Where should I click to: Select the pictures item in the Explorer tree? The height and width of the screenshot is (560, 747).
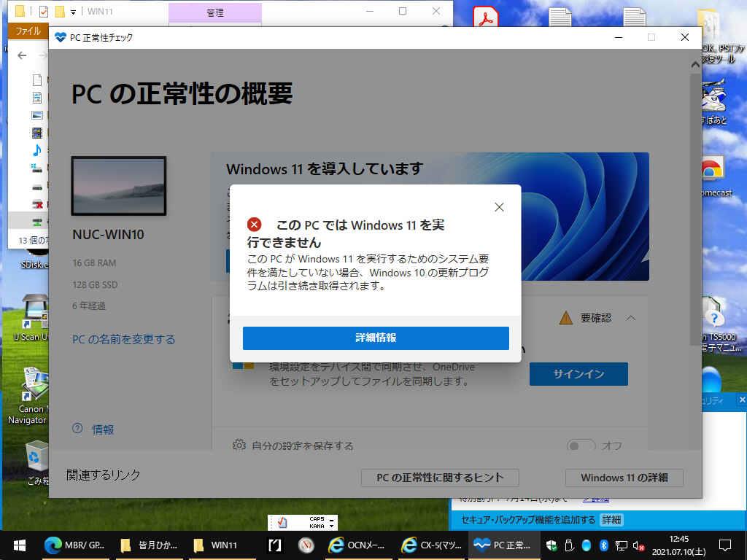36,115
